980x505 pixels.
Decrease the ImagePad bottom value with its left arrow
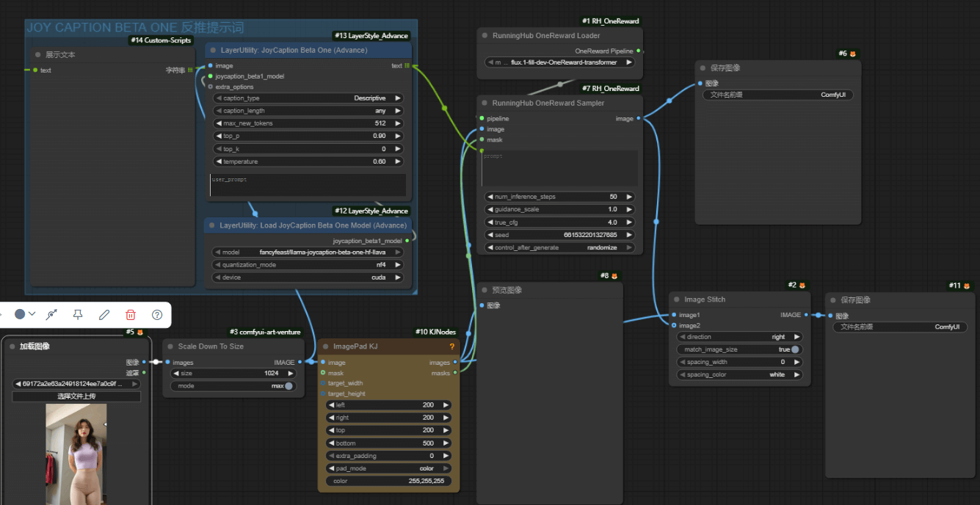click(331, 443)
